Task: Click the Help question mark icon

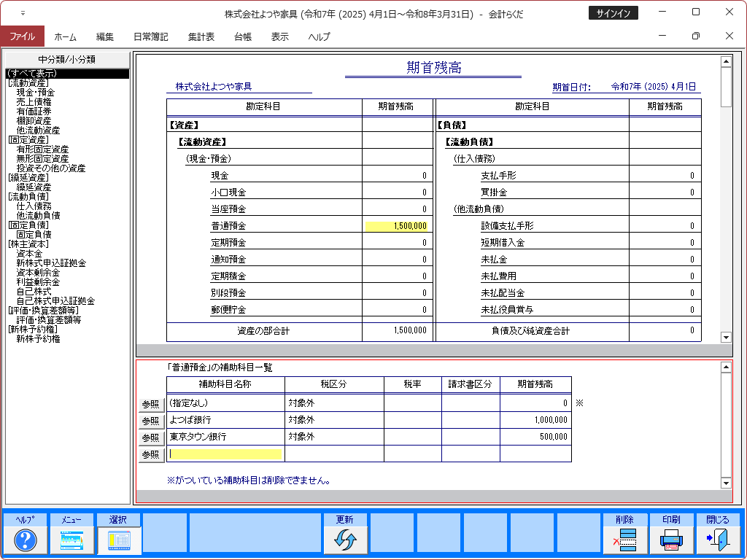Action: pyautogui.click(x=26, y=540)
